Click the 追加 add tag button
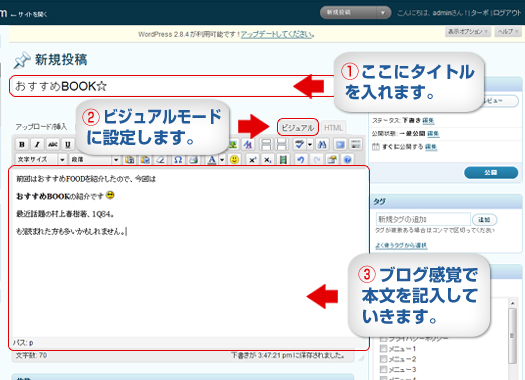This screenshot has width=525, height=380. click(484, 220)
